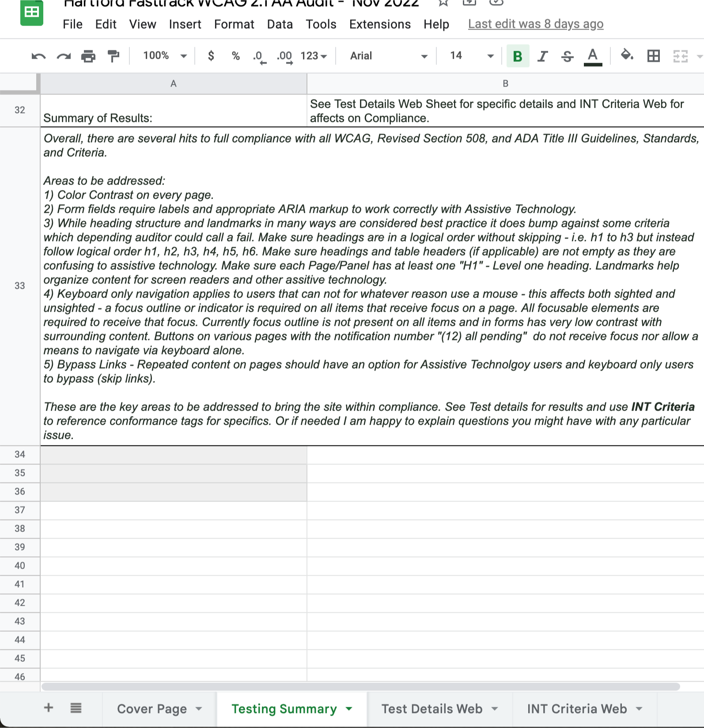
Task: Expand Testing Summary tab options
Action: click(x=349, y=709)
